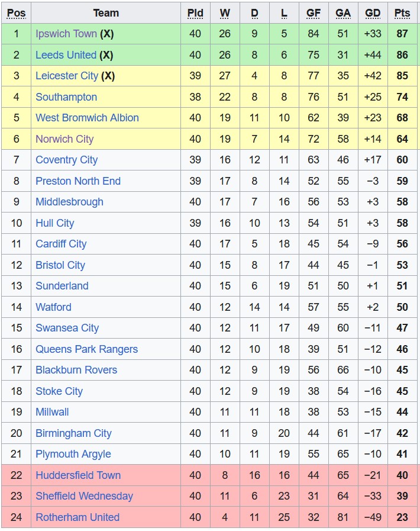This screenshot has height=531, width=420.
Task: Open Sheffield Wednesday team link
Action: click(84, 496)
